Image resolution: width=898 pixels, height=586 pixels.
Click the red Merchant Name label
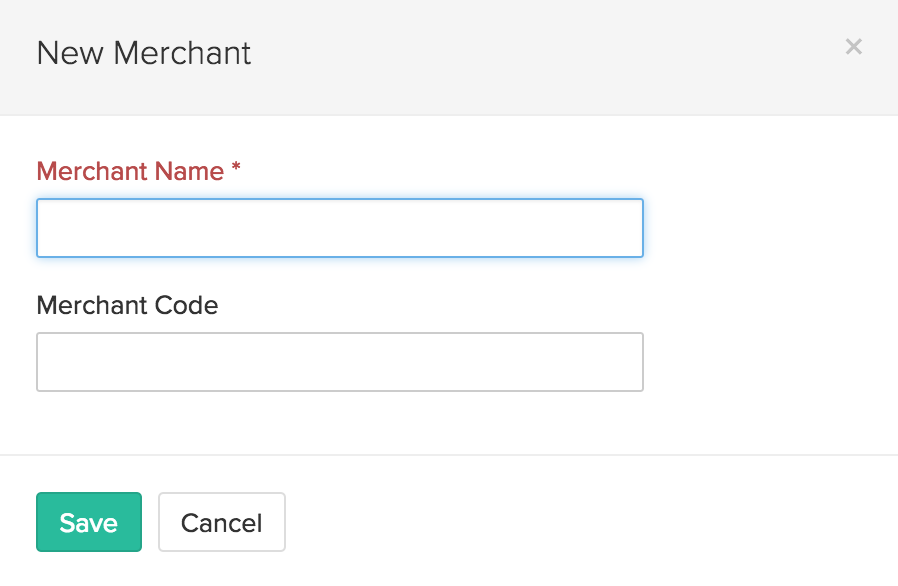tap(130, 172)
